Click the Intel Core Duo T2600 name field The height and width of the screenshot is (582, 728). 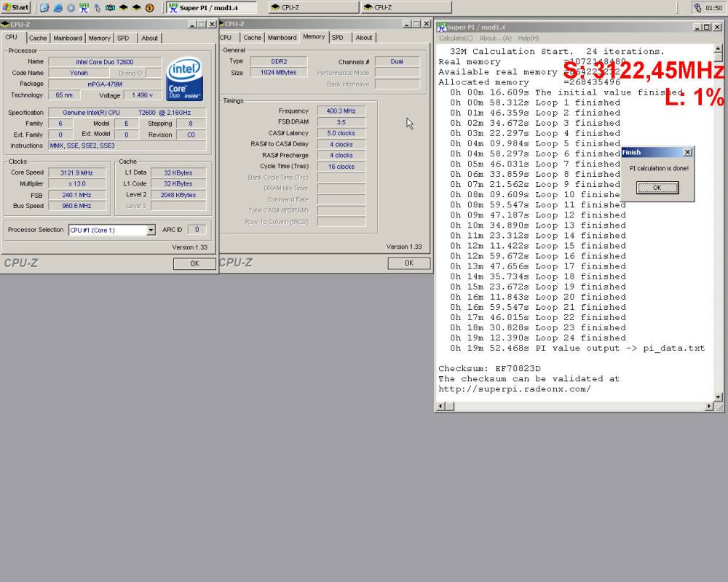click(105, 62)
